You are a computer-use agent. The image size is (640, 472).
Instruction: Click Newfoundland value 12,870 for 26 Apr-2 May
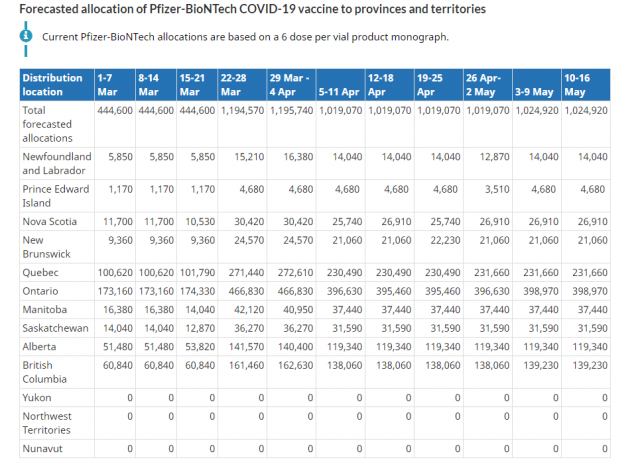[x=495, y=157]
